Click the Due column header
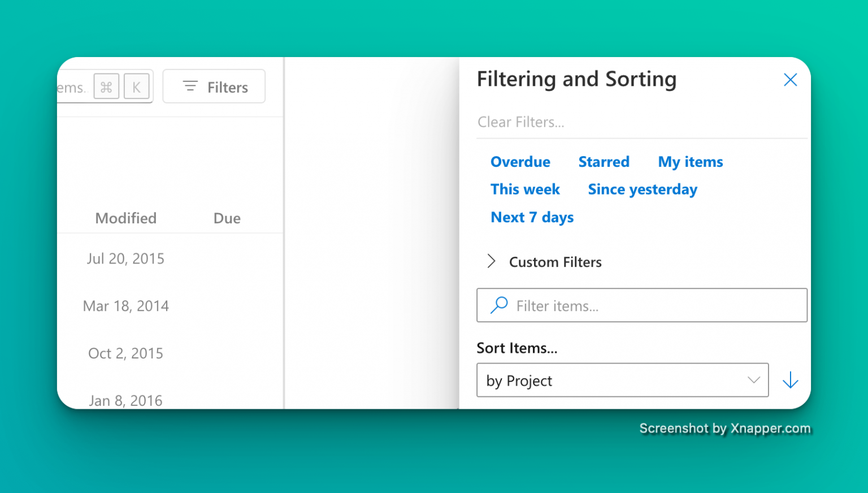 (x=227, y=218)
